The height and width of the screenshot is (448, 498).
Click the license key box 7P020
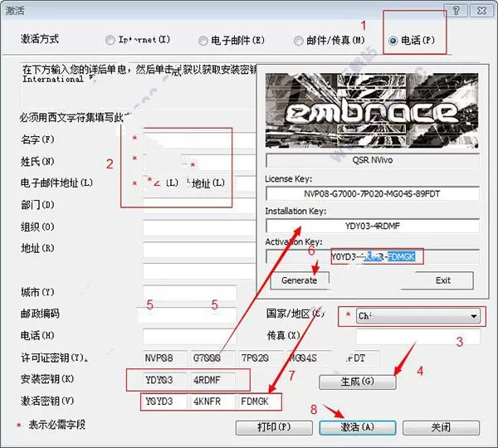pos(261,358)
